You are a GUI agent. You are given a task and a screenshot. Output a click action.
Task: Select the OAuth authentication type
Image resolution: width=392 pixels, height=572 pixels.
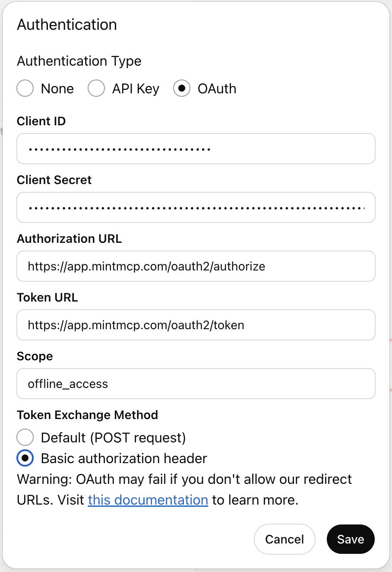[x=182, y=88]
